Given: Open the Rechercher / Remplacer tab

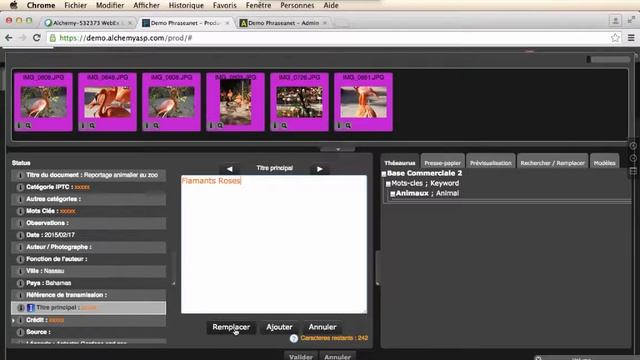Looking at the screenshot, I should (x=553, y=162).
